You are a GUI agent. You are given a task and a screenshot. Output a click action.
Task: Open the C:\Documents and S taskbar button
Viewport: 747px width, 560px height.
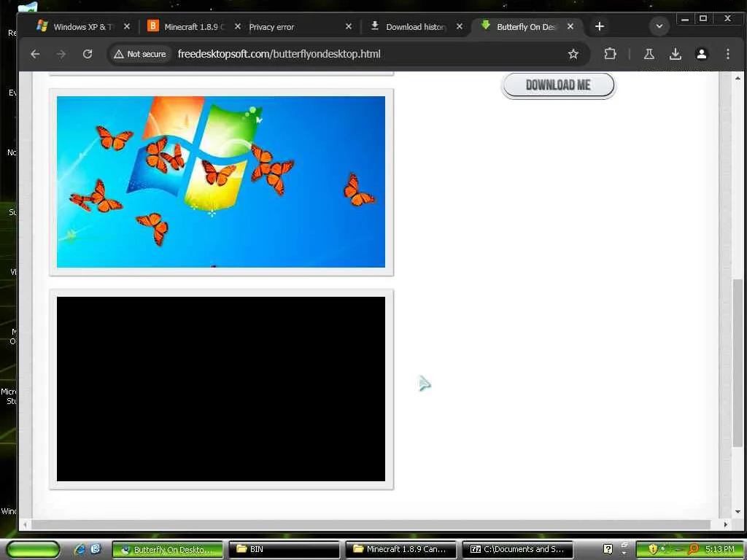click(517, 550)
